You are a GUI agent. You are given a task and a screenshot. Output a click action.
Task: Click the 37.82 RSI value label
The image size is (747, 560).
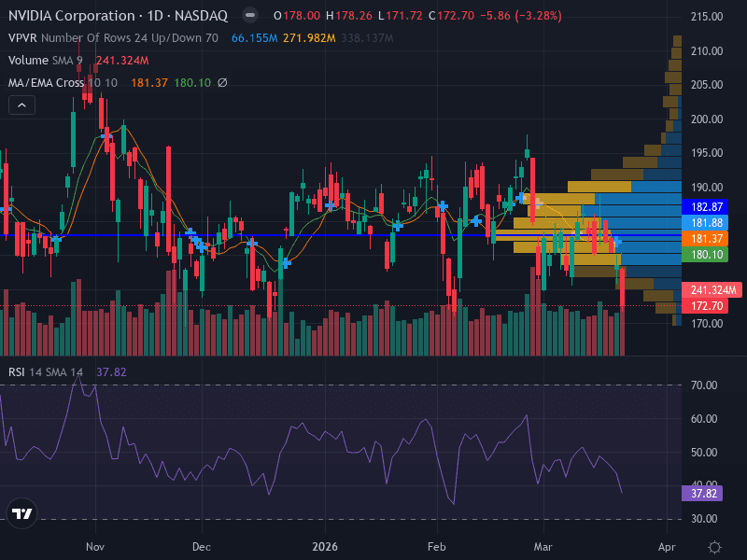pos(702,494)
